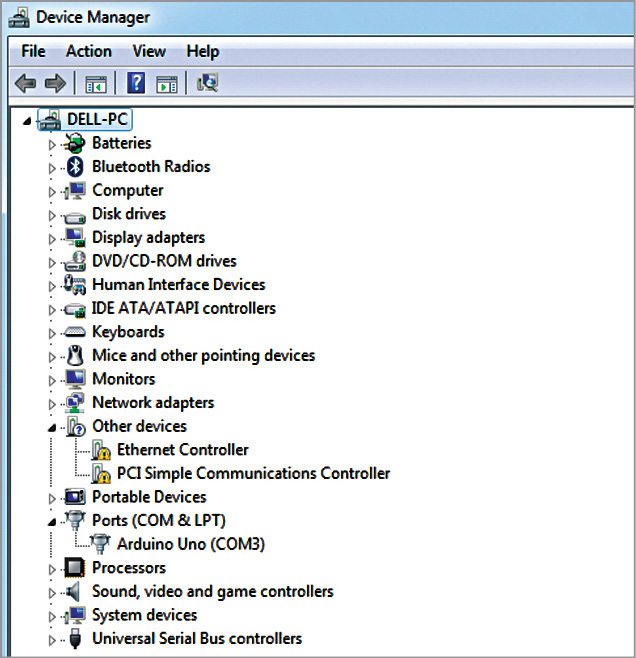Click the blue Help question mark toolbar icon
The height and width of the screenshot is (658, 636).
coord(137,84)
